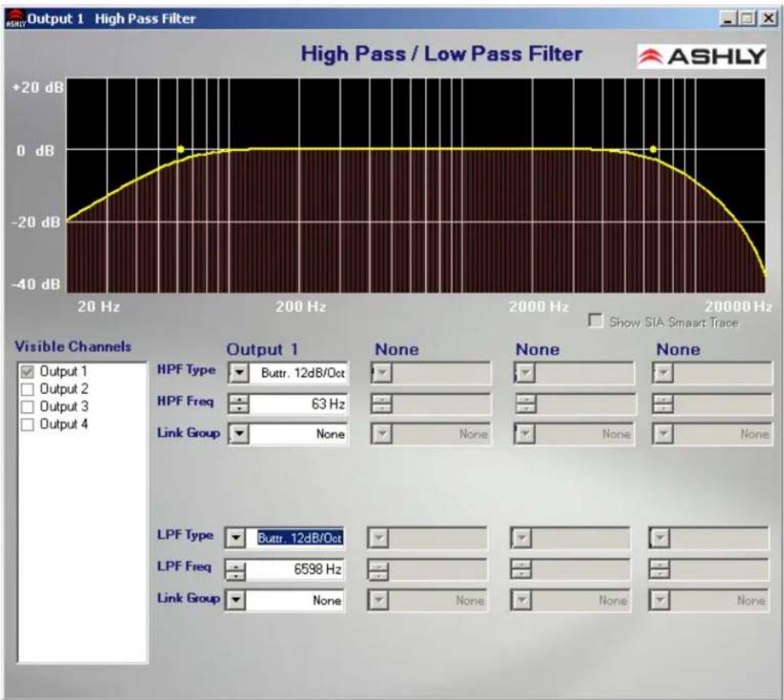Minimize the High Pass Filter window

(x=729, y=19)
